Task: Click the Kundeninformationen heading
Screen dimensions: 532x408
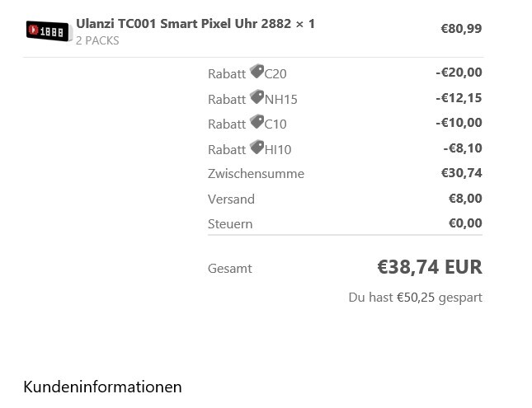Action: pyautogui.click(x=102, y=387)
